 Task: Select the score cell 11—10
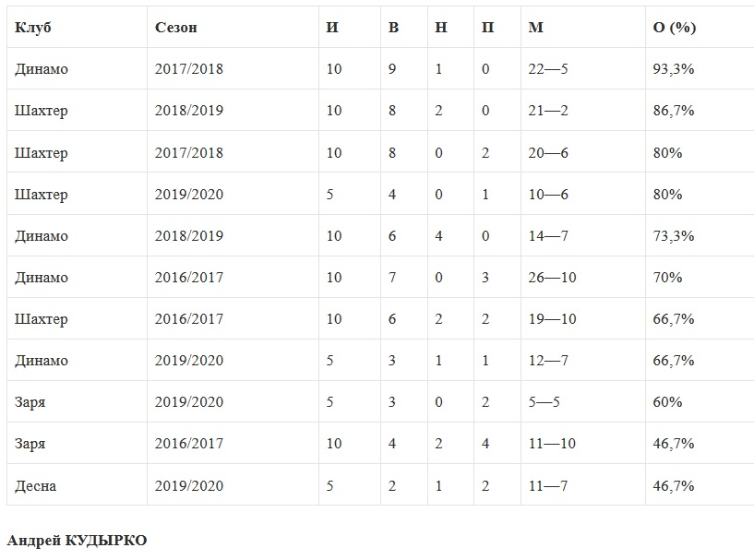click(552, 444)
